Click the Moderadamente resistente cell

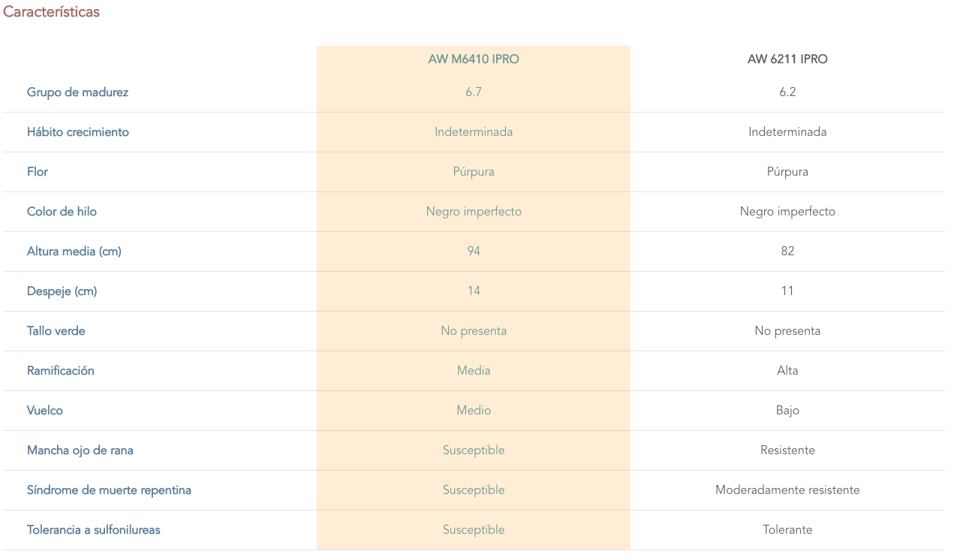(x=787, y=490)
